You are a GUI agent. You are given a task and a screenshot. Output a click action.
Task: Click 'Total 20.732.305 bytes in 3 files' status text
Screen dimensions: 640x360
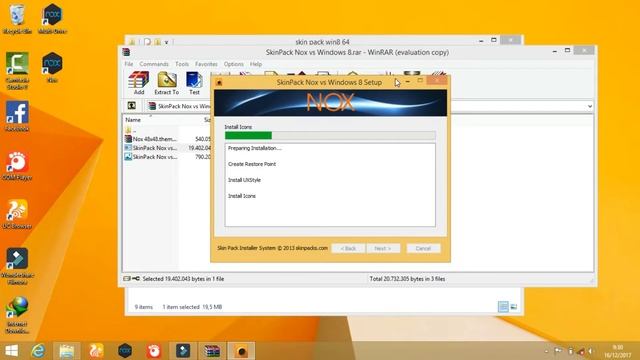tap(407, 279)
